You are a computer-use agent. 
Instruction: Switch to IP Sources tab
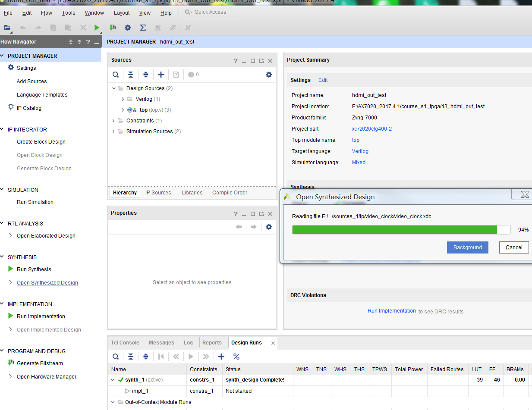158,193
